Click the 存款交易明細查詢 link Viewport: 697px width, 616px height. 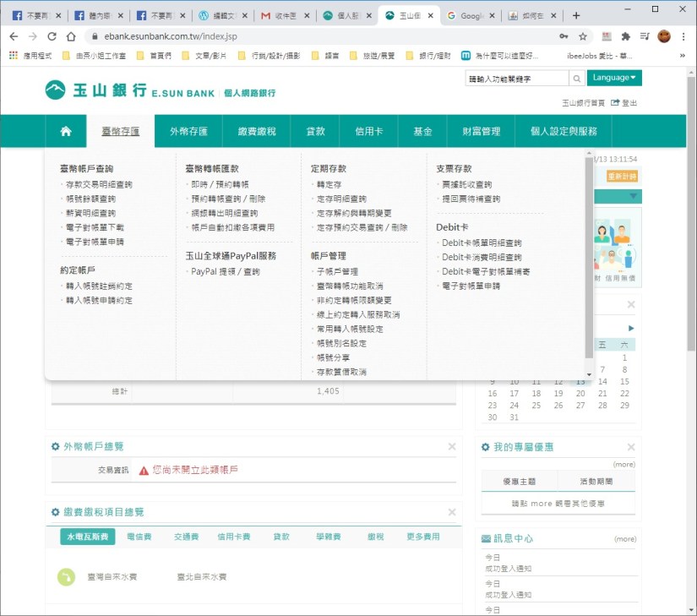[99, 184]
